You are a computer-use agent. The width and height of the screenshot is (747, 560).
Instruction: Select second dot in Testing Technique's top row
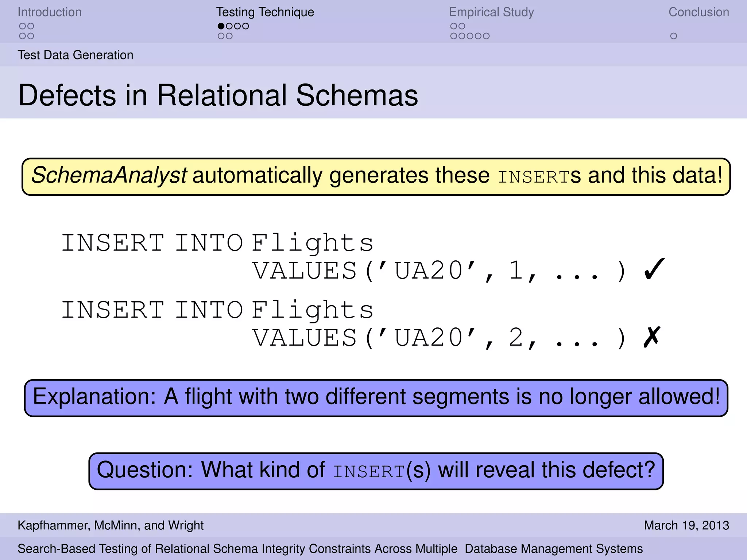click(229, 26)
